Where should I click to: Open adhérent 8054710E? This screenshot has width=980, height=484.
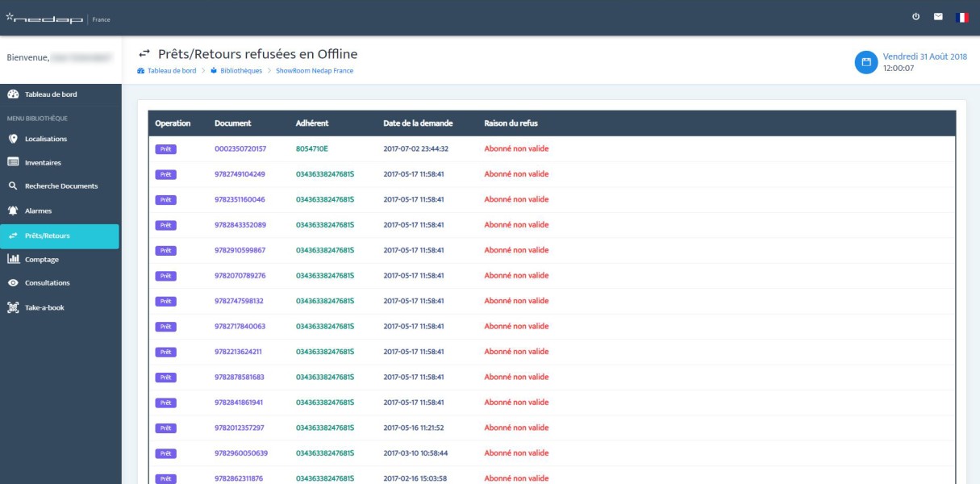[311, 148]
